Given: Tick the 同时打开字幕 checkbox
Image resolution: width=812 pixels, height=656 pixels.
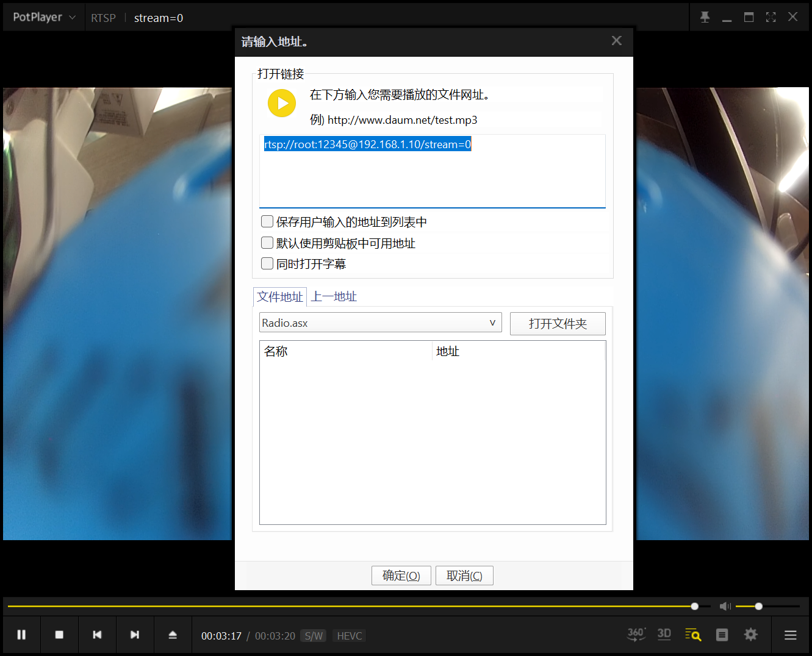Looking at the screenshot, I should point(267,263).
